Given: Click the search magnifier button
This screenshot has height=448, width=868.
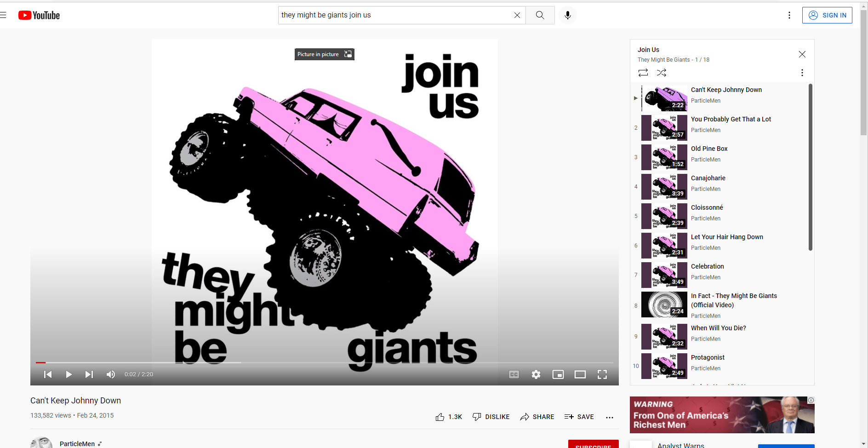Looking at the screenshot, I should 540,15.
